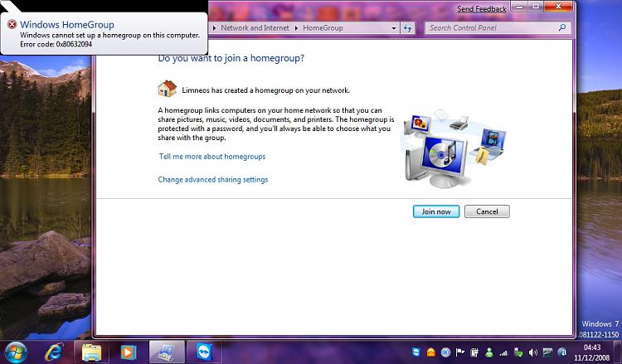Select HomeGroup breadcrumb in address bar

323,27
